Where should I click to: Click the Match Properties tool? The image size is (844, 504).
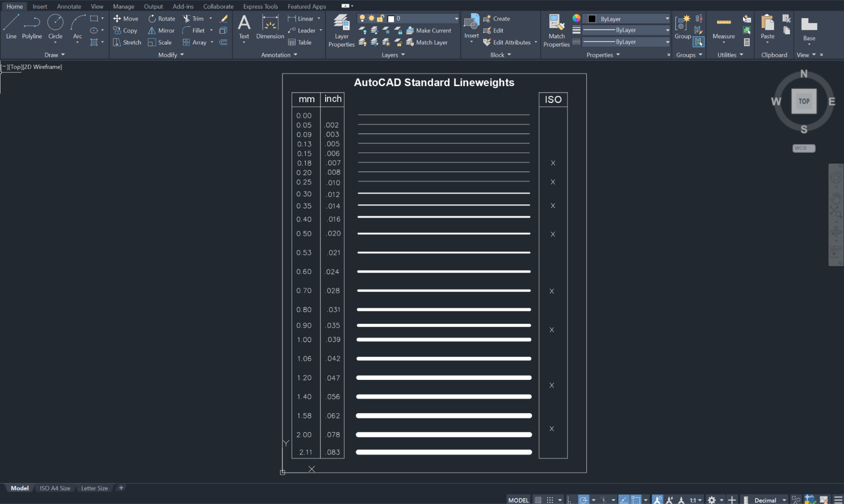click(556, 30)
